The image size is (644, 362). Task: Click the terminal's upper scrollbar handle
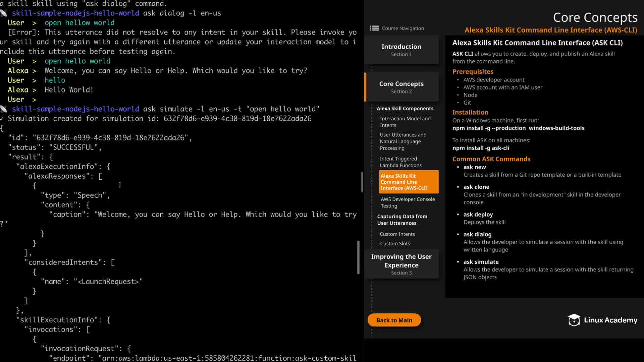(362, 182)
